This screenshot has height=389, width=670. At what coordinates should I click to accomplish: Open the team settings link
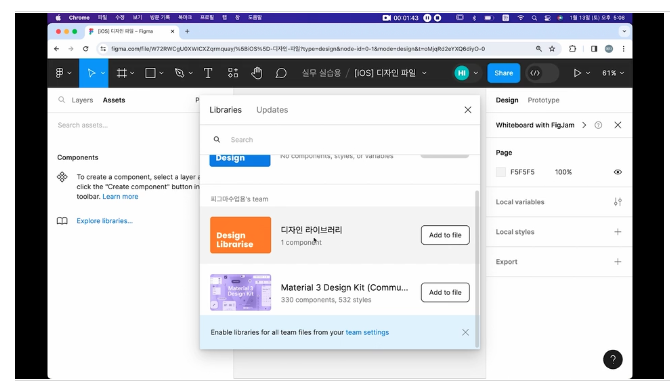point(367,333)
